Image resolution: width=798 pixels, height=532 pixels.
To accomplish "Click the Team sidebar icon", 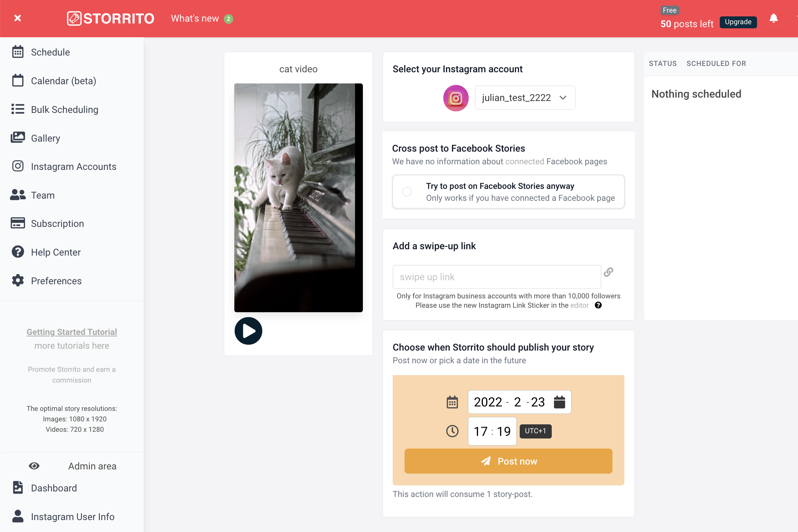I will [x=18, y=195].
